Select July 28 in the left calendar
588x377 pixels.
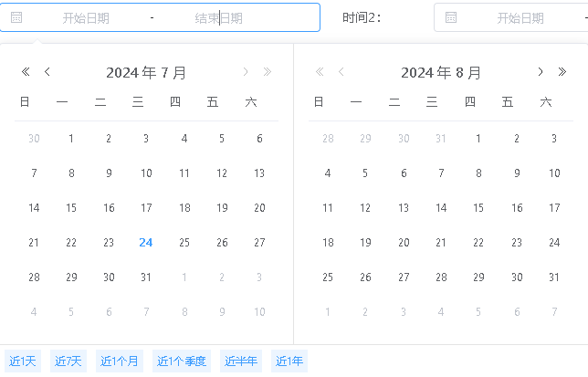click(x=34, y=278)
